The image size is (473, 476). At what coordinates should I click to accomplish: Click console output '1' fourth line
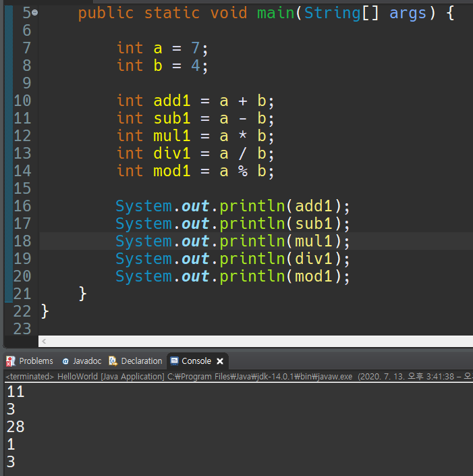click(11, 444)
